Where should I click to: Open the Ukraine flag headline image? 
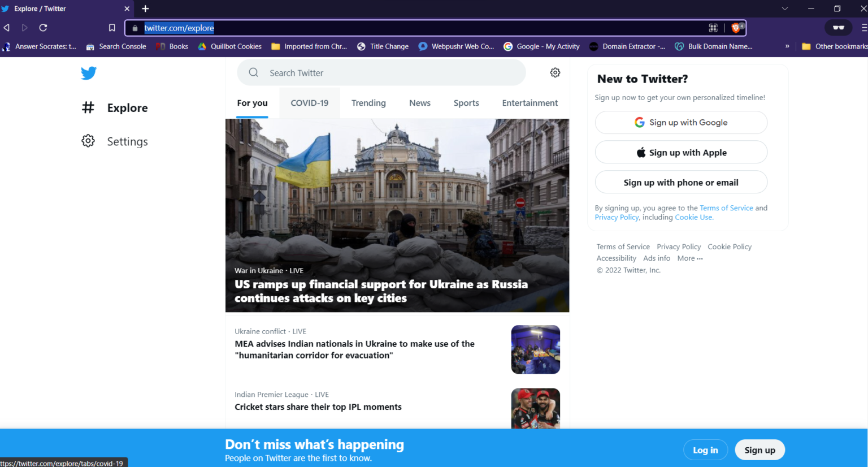point(397,215)
